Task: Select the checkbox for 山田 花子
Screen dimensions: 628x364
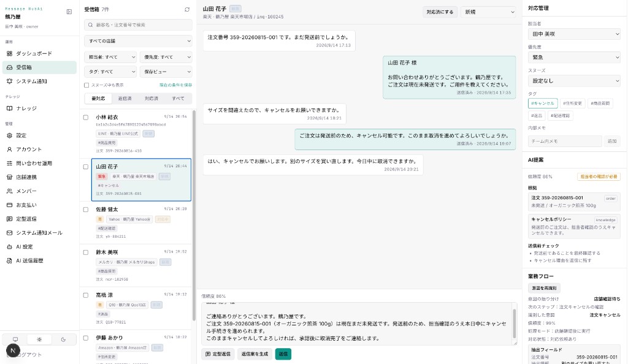Action: [x=86, y=167]
